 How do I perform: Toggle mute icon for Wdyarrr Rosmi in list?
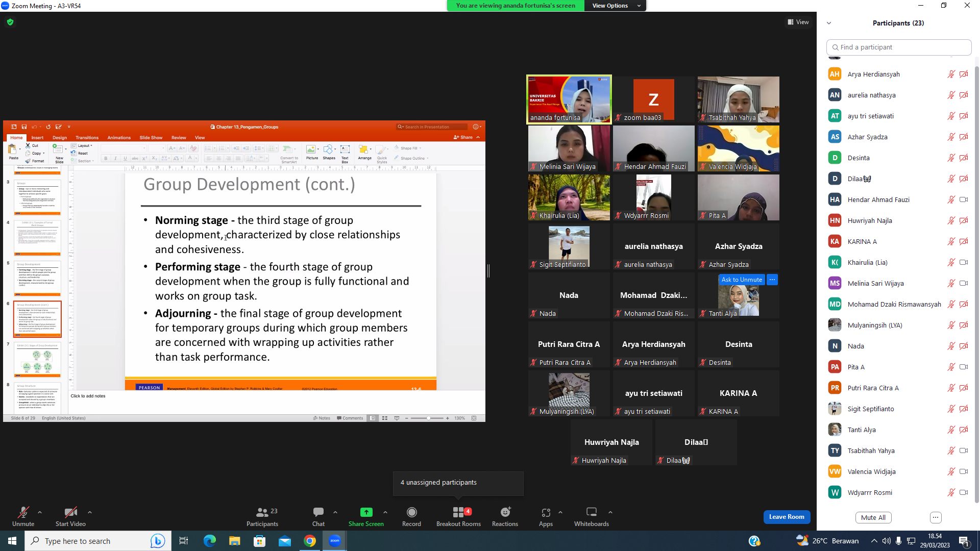951,492
